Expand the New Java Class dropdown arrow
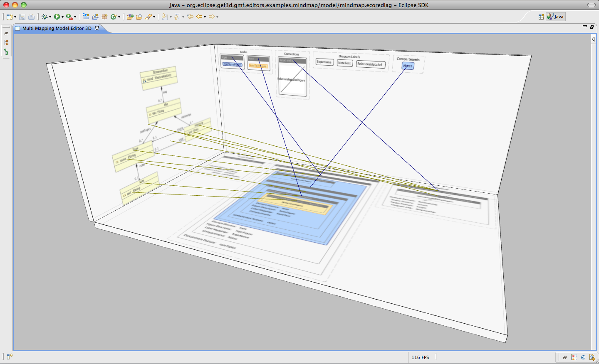Viewport: 599px width, 364px height. (119, 17)
